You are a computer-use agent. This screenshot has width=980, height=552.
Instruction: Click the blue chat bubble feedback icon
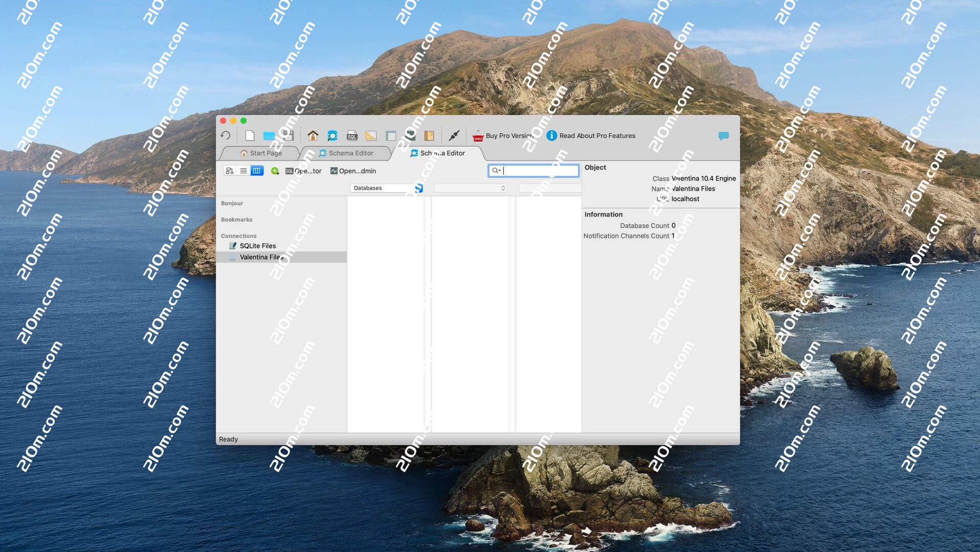(x=723, y=135)
